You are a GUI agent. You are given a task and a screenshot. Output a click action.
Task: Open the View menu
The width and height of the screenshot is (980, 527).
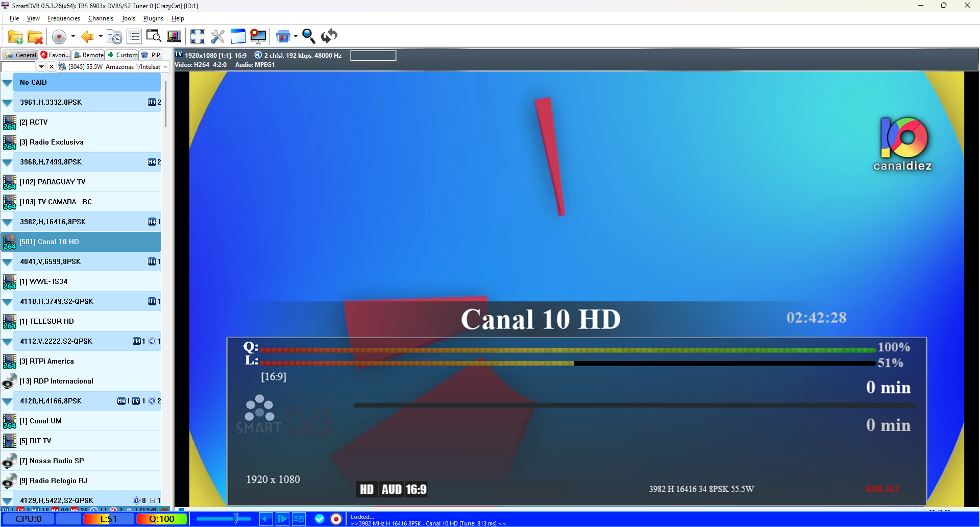tap(33, 18)
